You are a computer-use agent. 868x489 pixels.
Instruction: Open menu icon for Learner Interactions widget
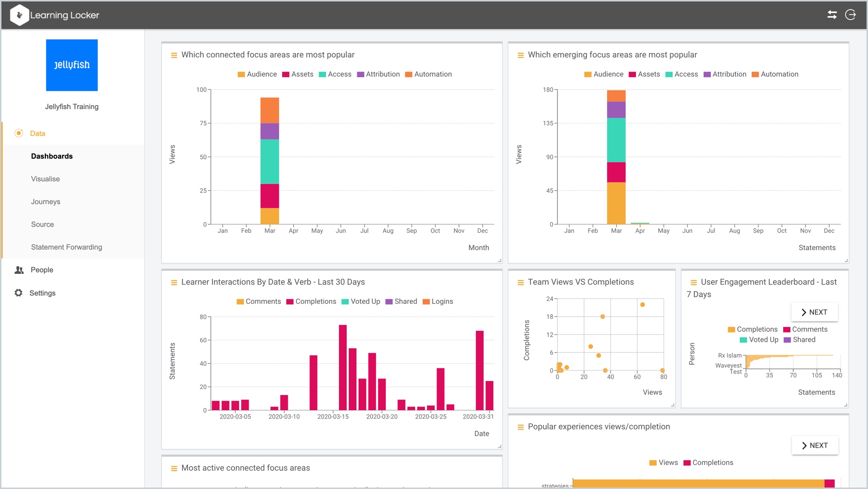pyautogui.click(x=174, y=283)
